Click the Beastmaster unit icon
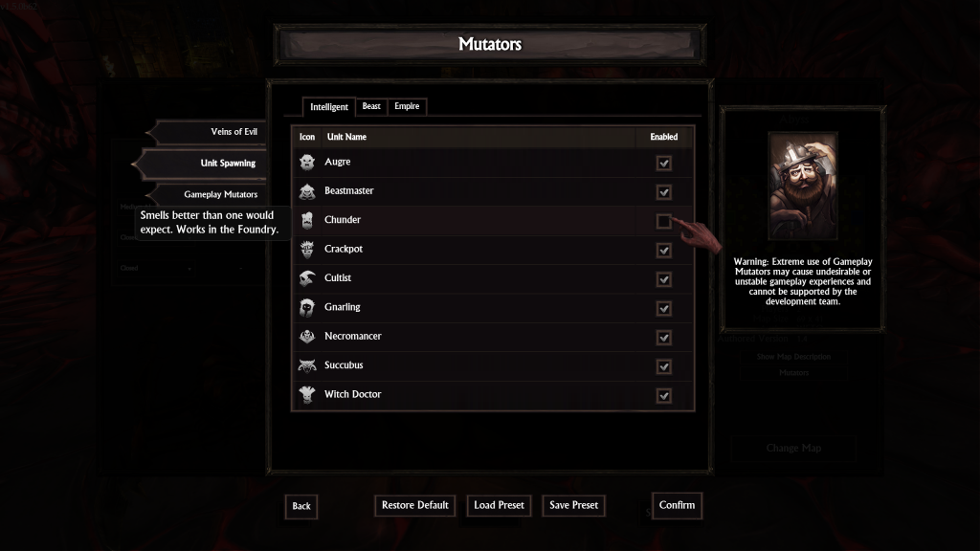Image resolution: width=980 pixels, height=551 pixels. pos(307,191)
